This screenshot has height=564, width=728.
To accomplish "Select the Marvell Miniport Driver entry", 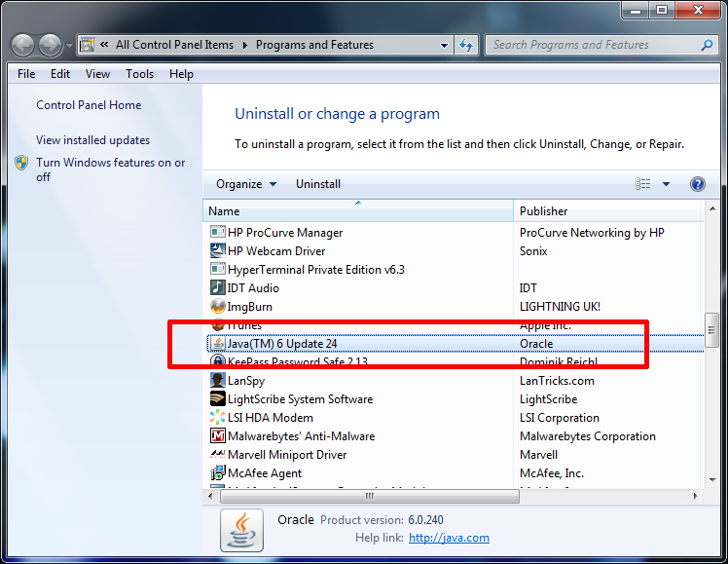I will point(287,455).
